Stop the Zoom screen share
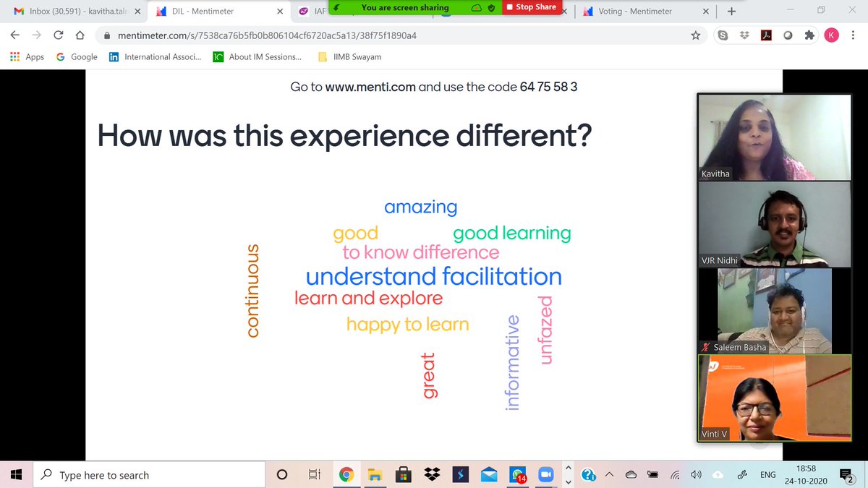 point(531,7)
